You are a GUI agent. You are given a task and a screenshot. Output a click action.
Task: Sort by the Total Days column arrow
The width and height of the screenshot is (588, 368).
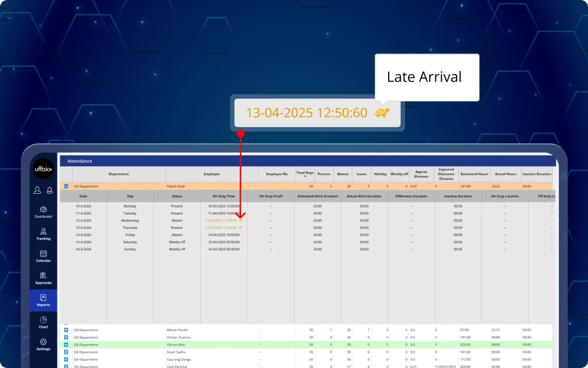pyautogui.click(x=305, y=177)
